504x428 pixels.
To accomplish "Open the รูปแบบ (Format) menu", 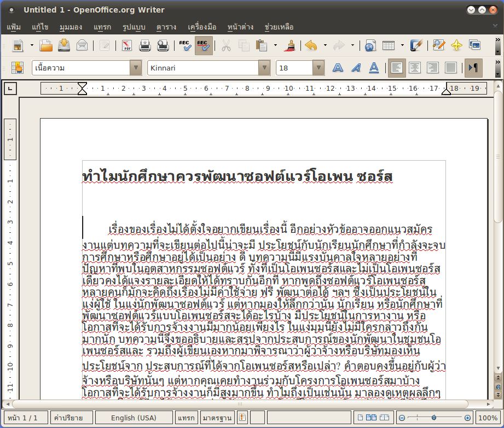I will [134, 27].
